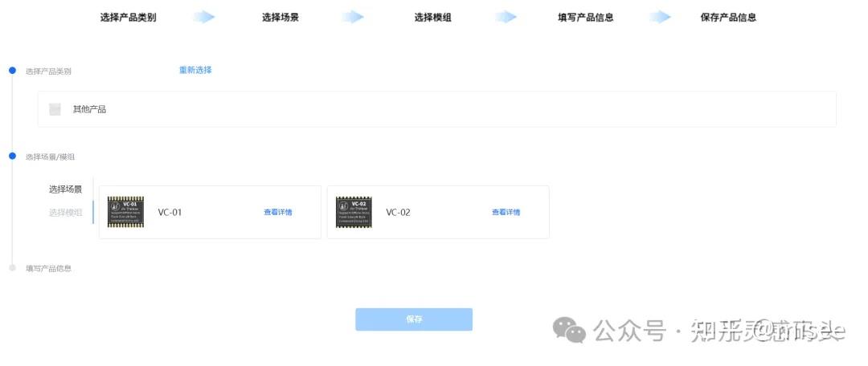868x366 pixels.
Task: Click the gray timeline dot for 填写产品信息
Action: (x=12, y=267)
